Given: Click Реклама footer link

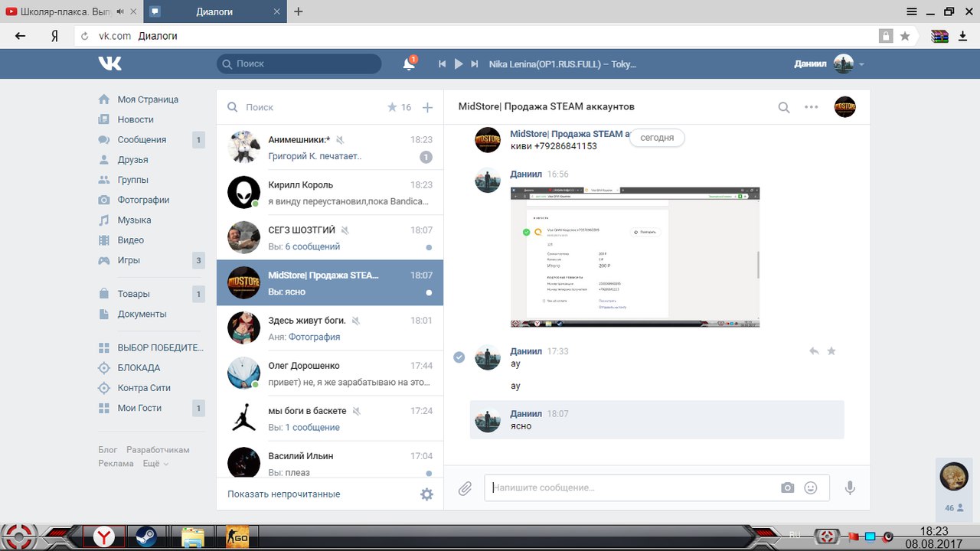Looking at the screenshot, I should tap(116, 464).
